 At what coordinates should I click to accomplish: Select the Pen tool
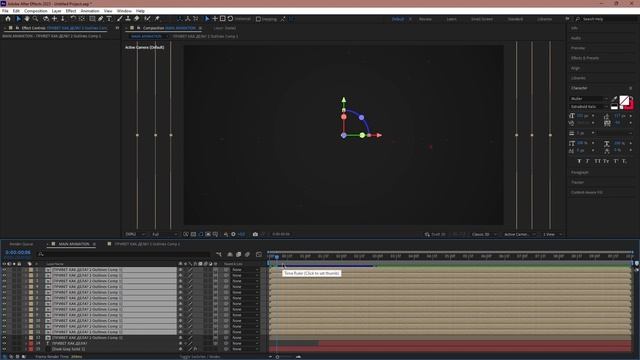pyautogui.click(x=100, y=19)
